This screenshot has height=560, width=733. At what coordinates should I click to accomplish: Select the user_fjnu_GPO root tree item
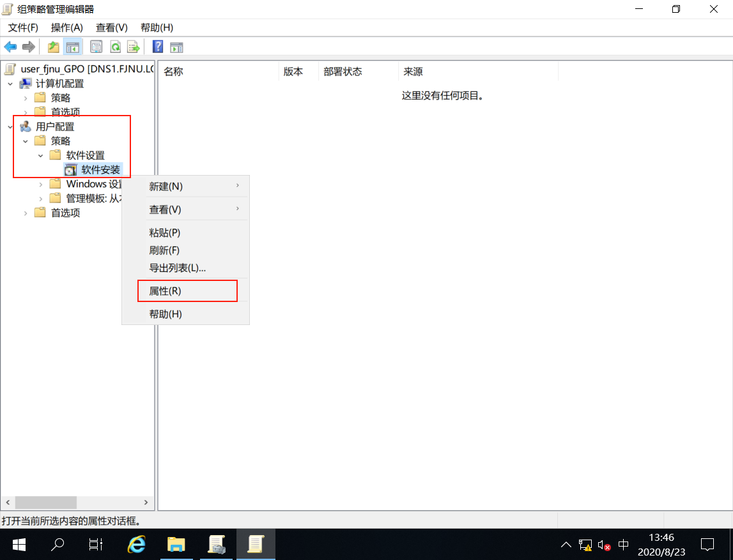(87, 69)
